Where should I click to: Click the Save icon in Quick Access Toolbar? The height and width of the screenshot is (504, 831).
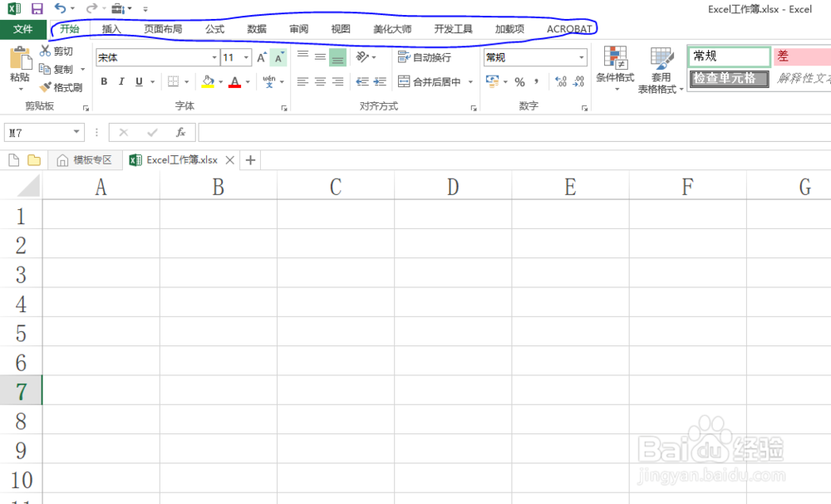[36, 7]
